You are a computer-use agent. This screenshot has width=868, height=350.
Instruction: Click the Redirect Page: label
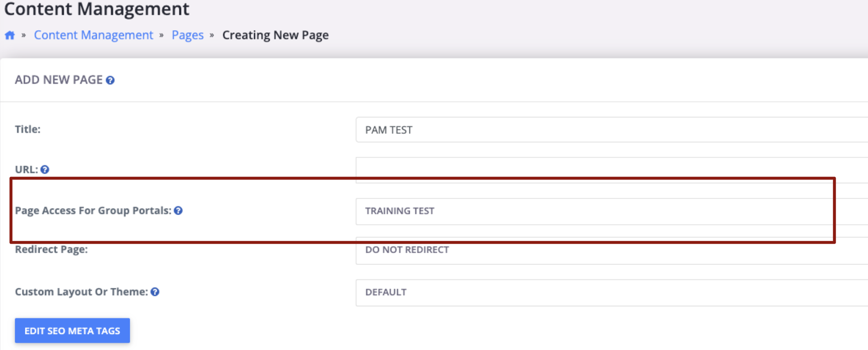coord(51,249)
